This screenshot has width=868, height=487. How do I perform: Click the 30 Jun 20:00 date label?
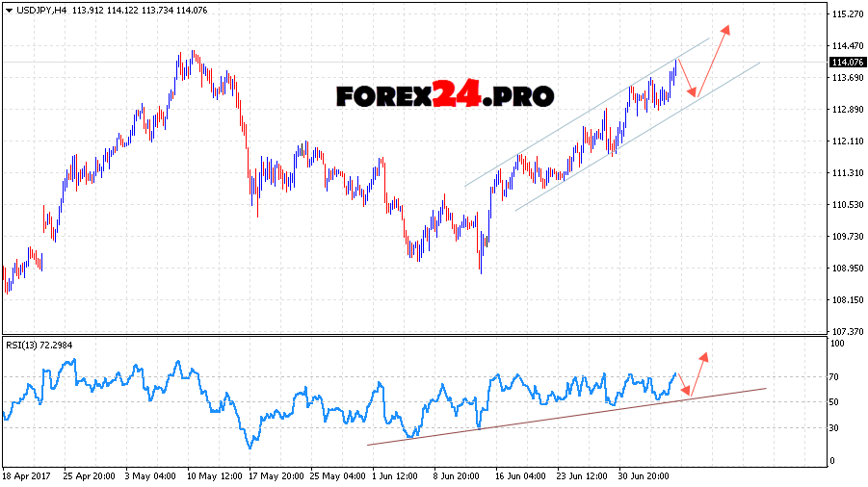tap(645, 475)
